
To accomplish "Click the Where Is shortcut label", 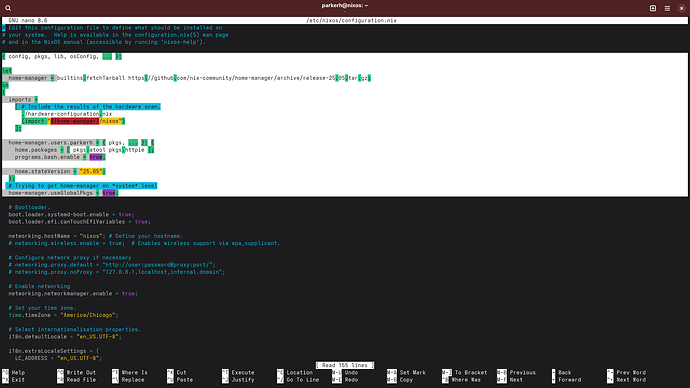I will point(134,373).
